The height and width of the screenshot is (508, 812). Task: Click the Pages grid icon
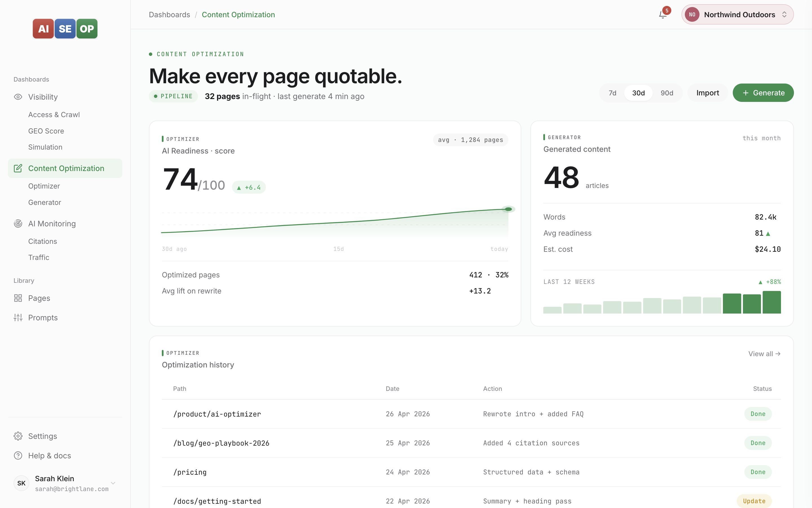[18, 298]
